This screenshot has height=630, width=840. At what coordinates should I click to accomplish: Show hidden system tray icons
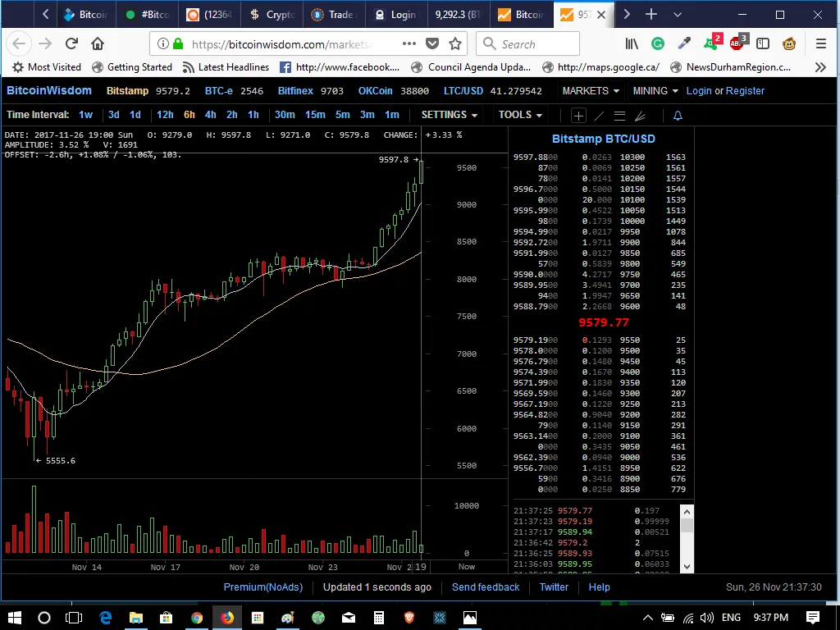tap(648, 618)
